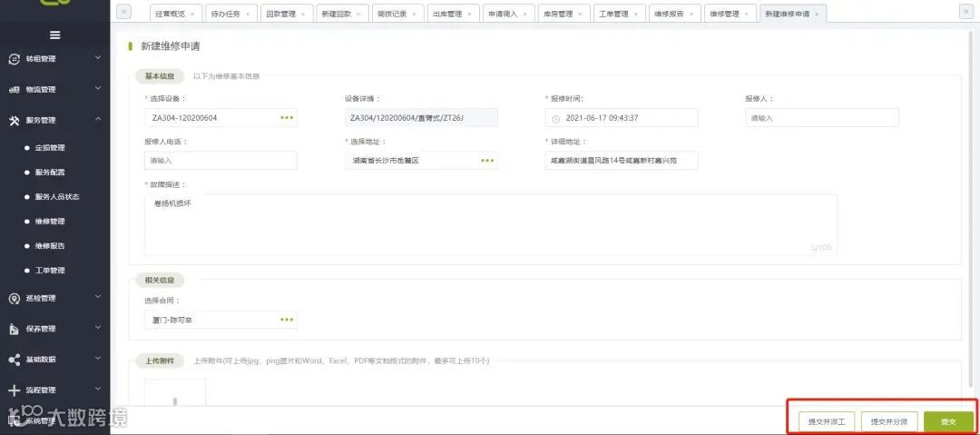This screenshot has height=435, width=980.
Task: Click the clock icon in 报修时间 field
Action: (555, 118)
